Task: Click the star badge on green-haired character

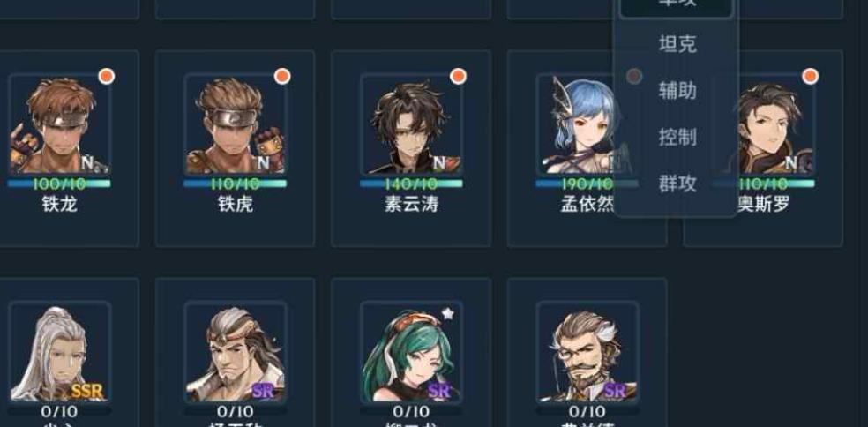Action: point(448,314)
